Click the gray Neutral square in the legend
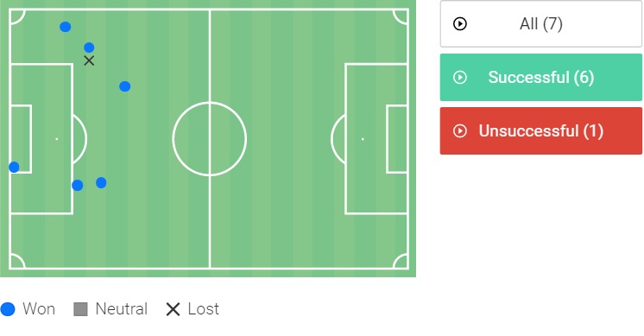 [x=80, y=309]
